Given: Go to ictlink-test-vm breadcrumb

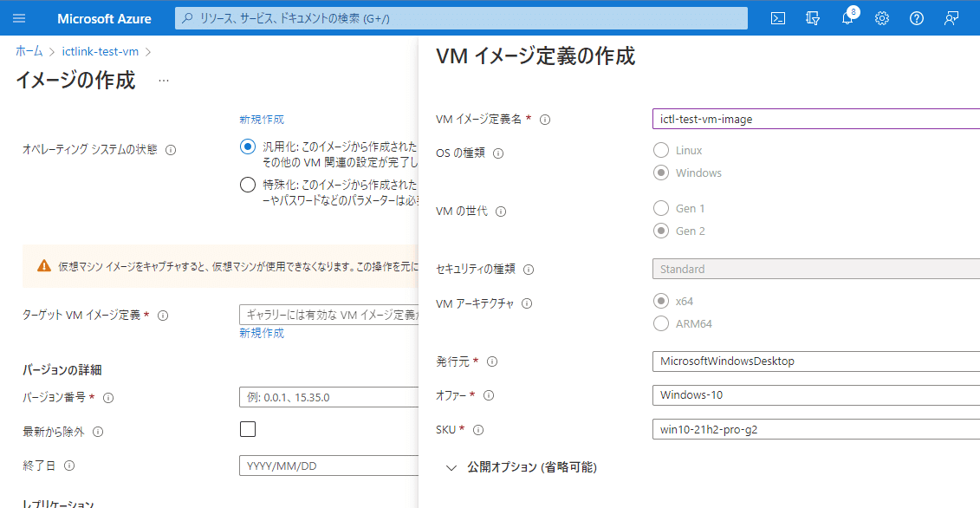Looking at the screenshot, I should 101,50.
